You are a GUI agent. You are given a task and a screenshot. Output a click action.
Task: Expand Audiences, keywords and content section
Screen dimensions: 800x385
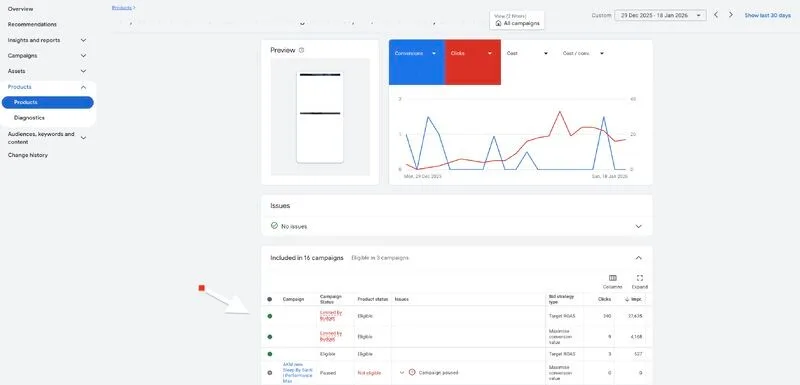pos(84,138)
